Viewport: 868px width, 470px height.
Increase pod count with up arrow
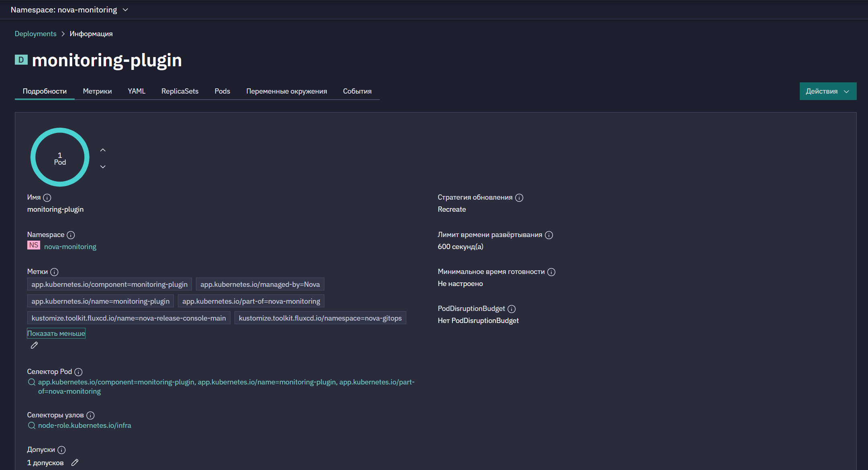point(103,150)
